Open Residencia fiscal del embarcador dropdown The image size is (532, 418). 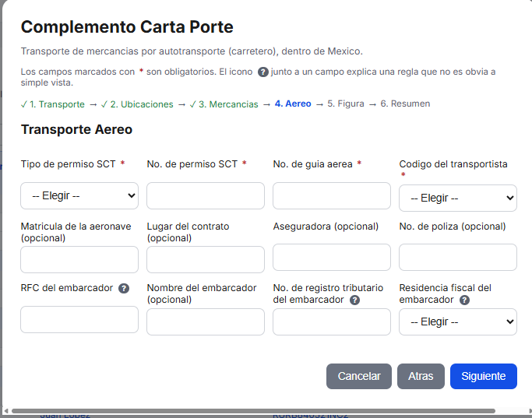click(x=458, y=321)
